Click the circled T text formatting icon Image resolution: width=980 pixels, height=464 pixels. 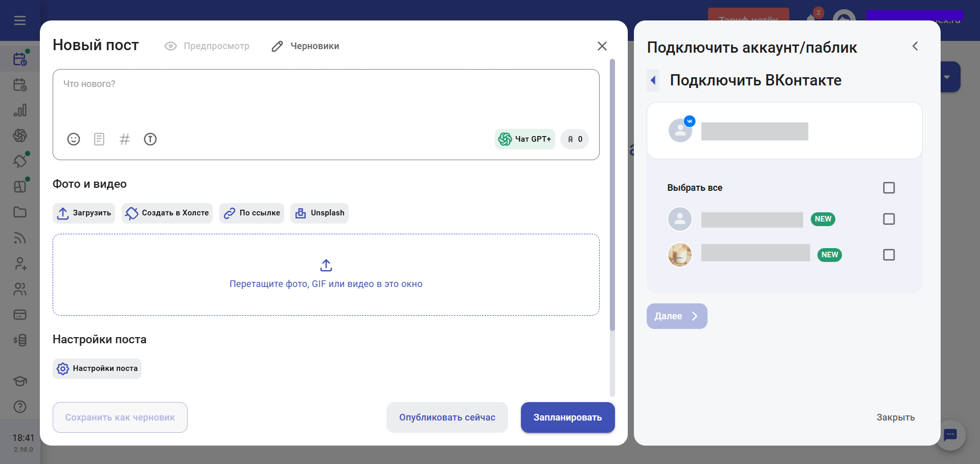tap(150, 139)
